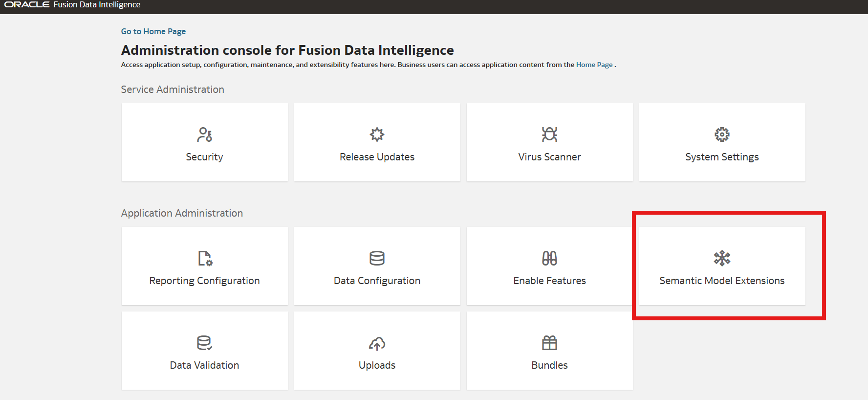
Task: Open the Security tile label
Action: 204,157
